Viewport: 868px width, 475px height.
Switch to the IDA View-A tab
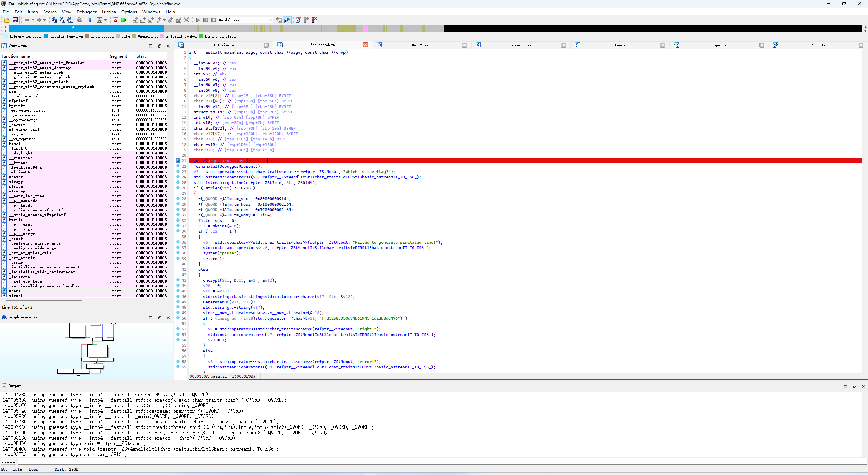click(x=223, y=45)
